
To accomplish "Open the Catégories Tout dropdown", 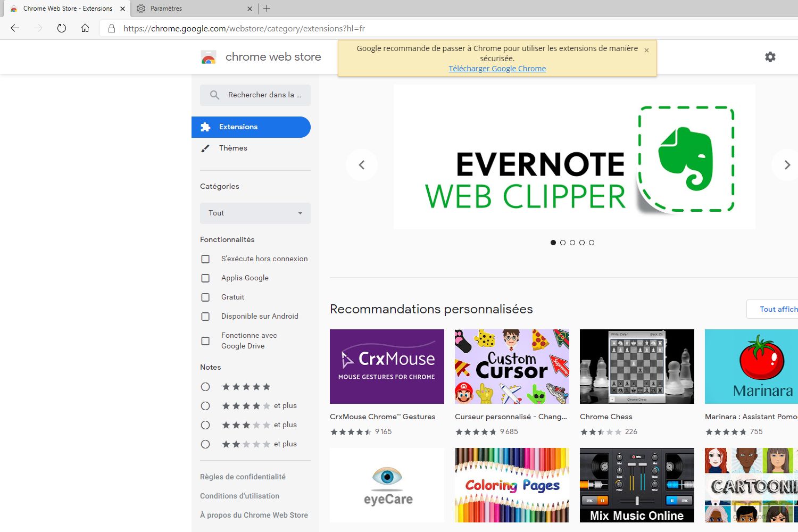I will [x=255, y=213].
